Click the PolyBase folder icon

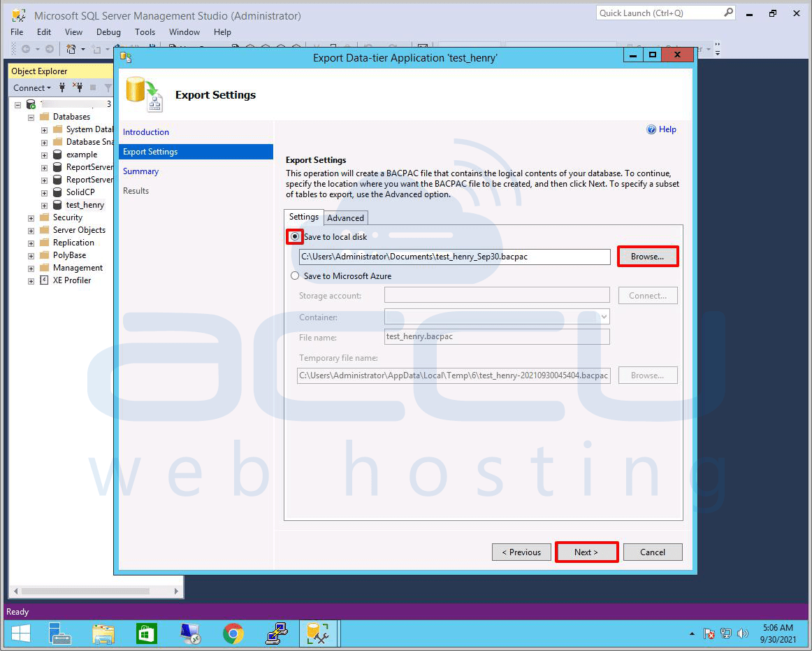tap(45, 255)
